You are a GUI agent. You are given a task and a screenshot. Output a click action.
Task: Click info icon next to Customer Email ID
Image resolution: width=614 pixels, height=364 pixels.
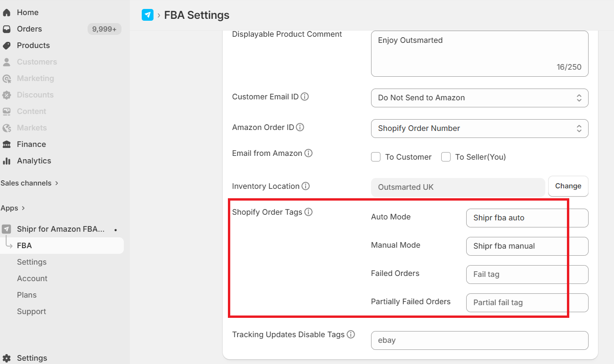tap(305, 97)
